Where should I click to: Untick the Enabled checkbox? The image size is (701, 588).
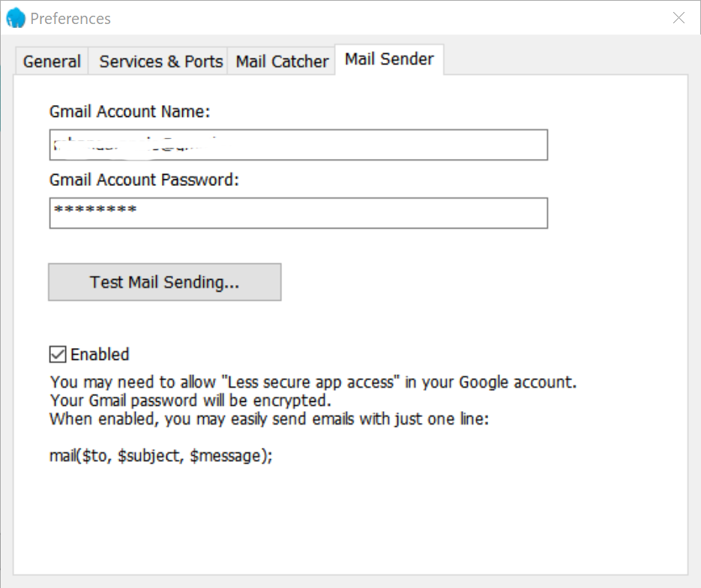pyautogui.click(x=57, y=354)
